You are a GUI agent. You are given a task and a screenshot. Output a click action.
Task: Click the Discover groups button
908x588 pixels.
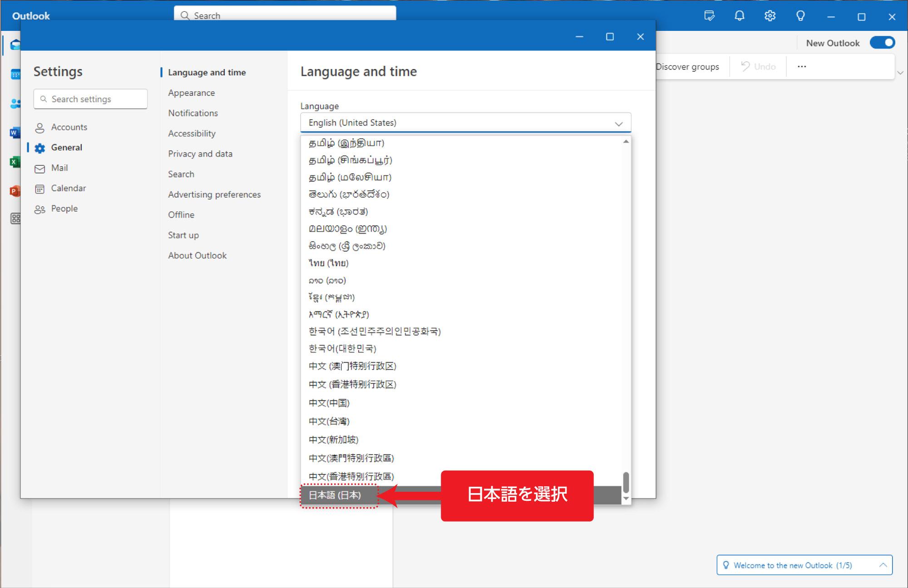coord(687,66)
